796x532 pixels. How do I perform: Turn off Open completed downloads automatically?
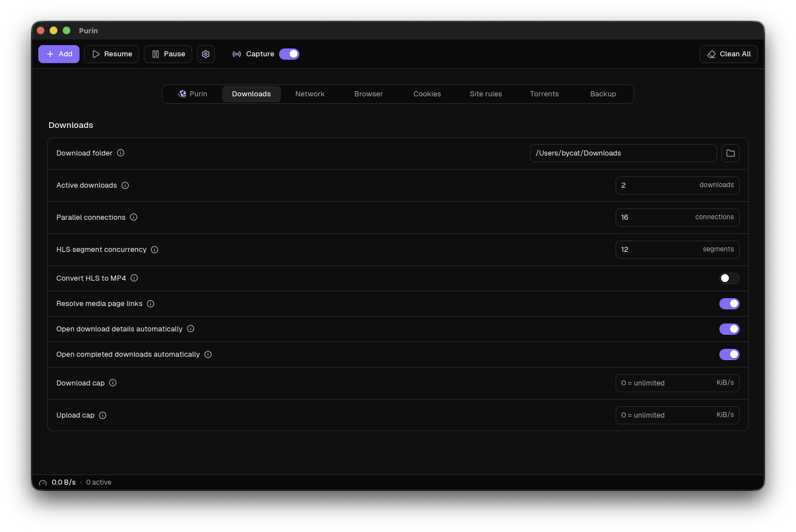pyautogui.click(x=729, y=354)
